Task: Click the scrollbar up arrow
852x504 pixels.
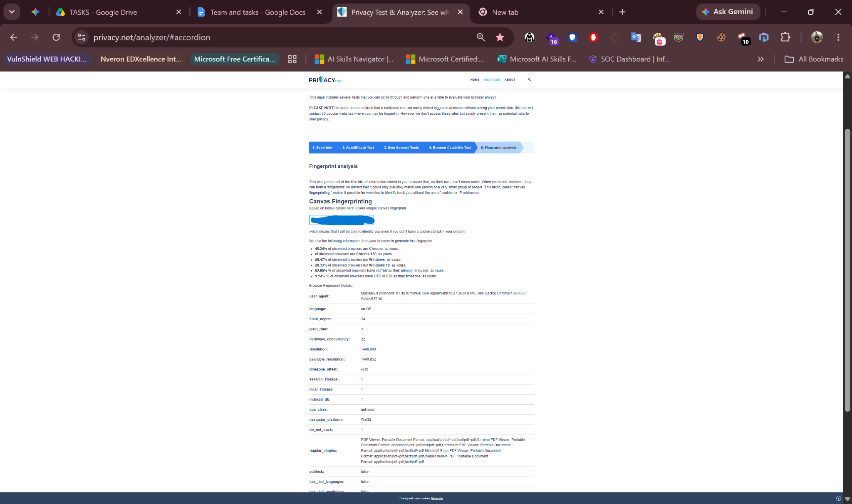Action: click(847, 76)
